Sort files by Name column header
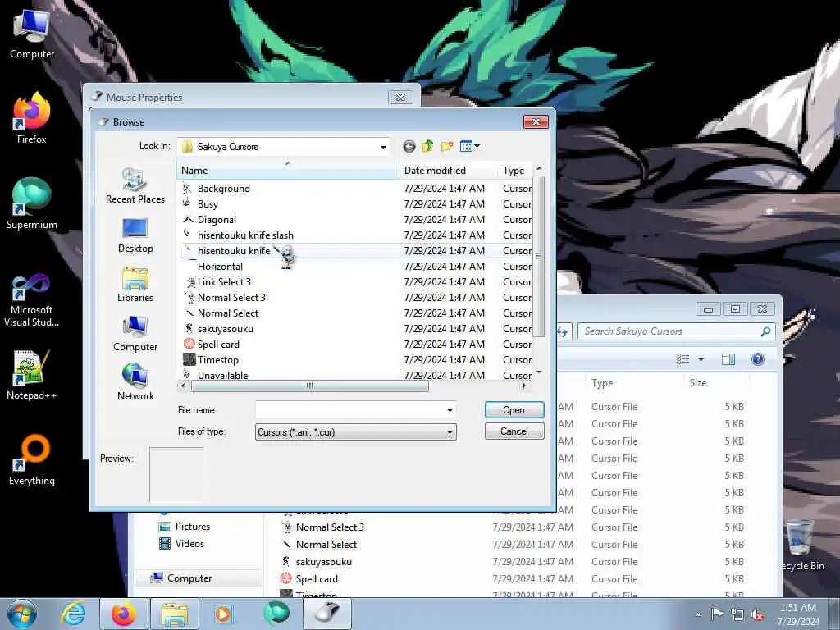 point(288,171)
